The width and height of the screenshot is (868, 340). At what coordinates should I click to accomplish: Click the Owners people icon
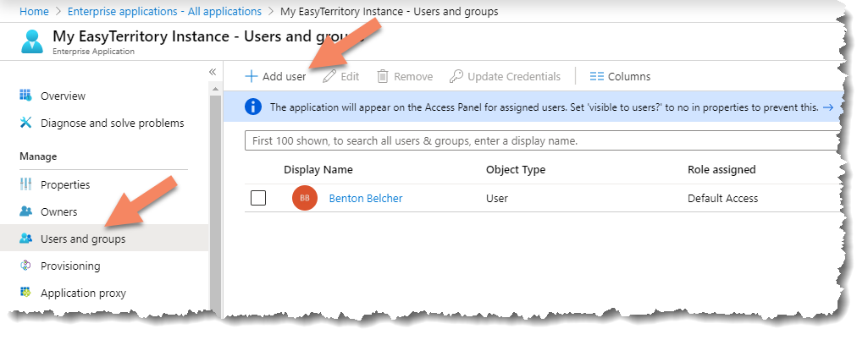click(25, 211)
